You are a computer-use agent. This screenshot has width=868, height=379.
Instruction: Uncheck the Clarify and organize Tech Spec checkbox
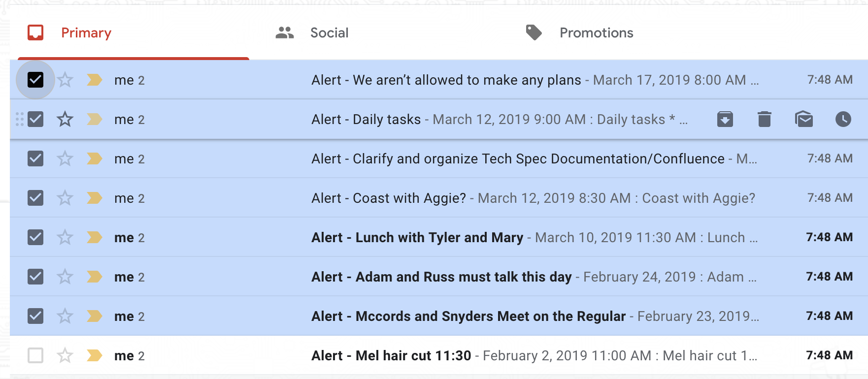pyautogui.click(x=35, y=158)
